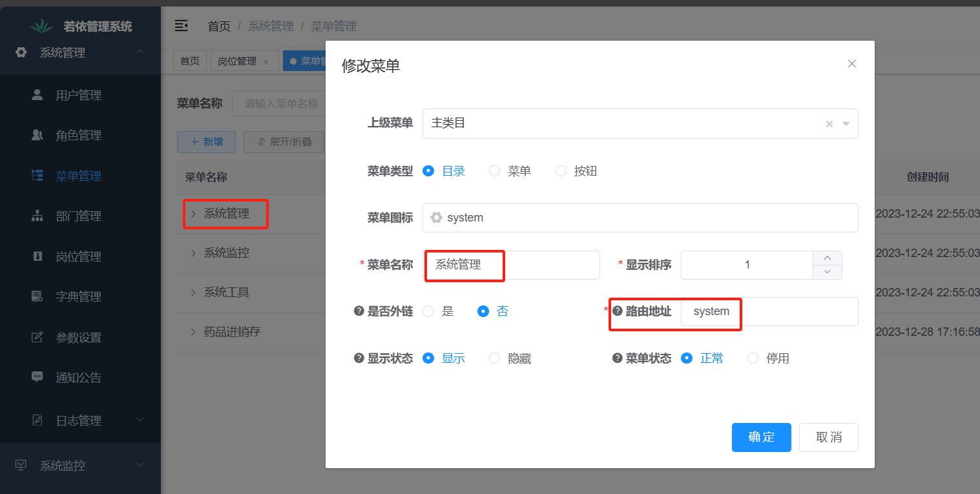The height and width of the screenshot is (494, 980).
Task: Click the monitor icon beside sidebar 系统监控
Action: (x=21, y=465)
